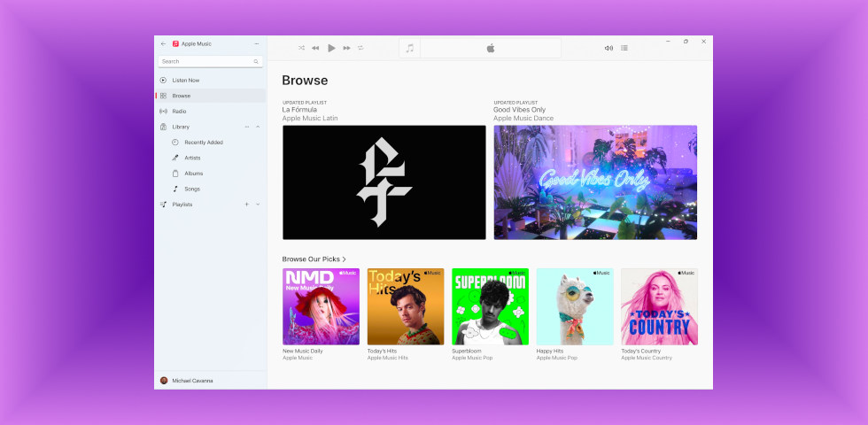Click the Superbloom caption text
The image size is (868, 425).
467,351
